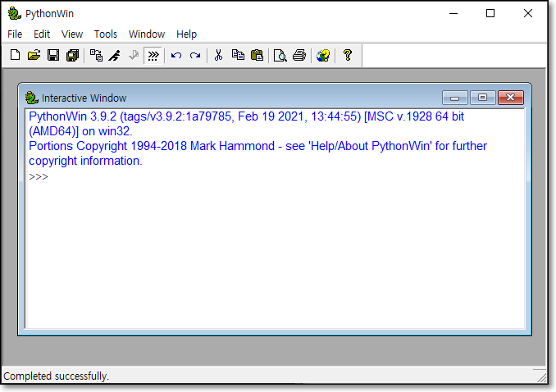Image resolution: width=556 pixels, height=392 pixels.
Task: Maximize the Interactive Window child window
Action: (x=482, y=98)
